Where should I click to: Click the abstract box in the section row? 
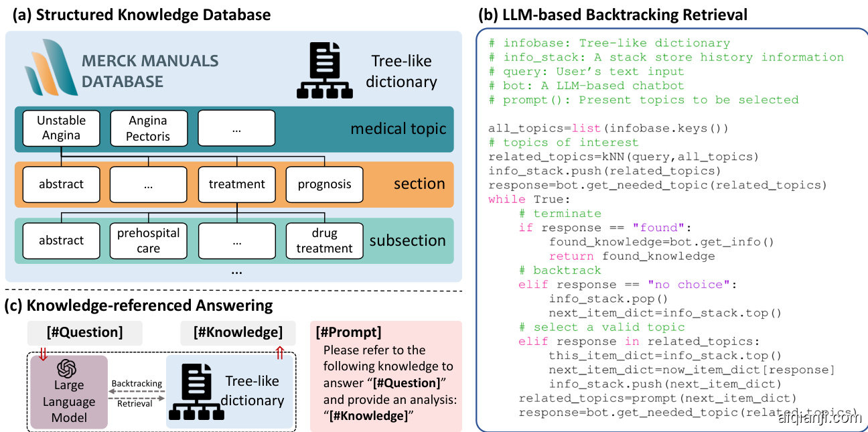61,184
